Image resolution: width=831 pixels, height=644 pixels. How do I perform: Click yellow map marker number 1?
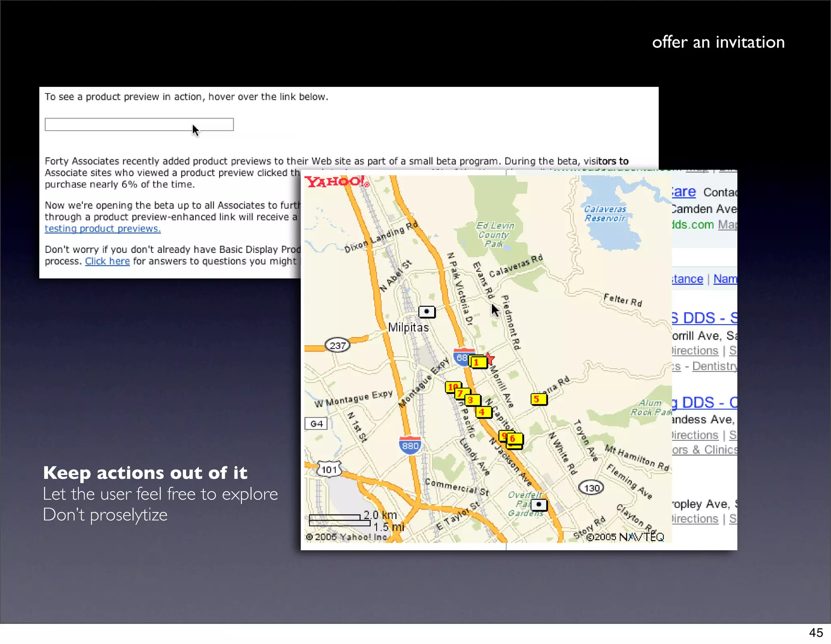pos(478,362)
